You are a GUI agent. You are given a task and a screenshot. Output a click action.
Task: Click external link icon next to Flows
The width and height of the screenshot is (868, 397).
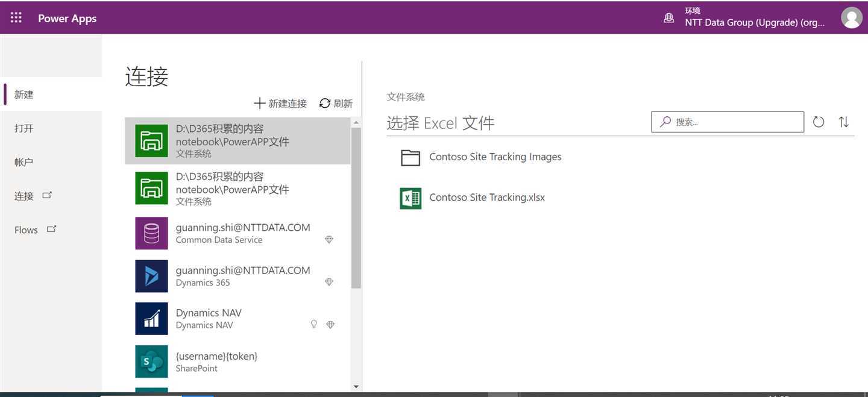(x=51, y=229)
